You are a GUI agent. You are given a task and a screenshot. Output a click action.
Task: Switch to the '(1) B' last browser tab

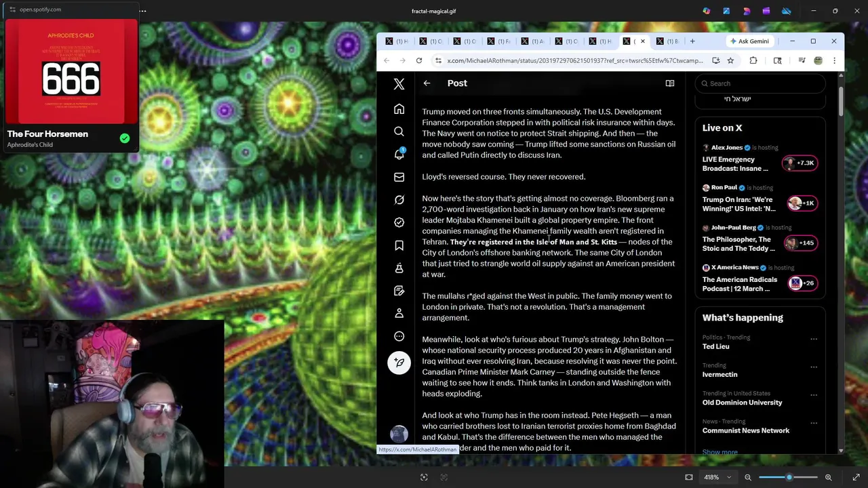point(667,41)
